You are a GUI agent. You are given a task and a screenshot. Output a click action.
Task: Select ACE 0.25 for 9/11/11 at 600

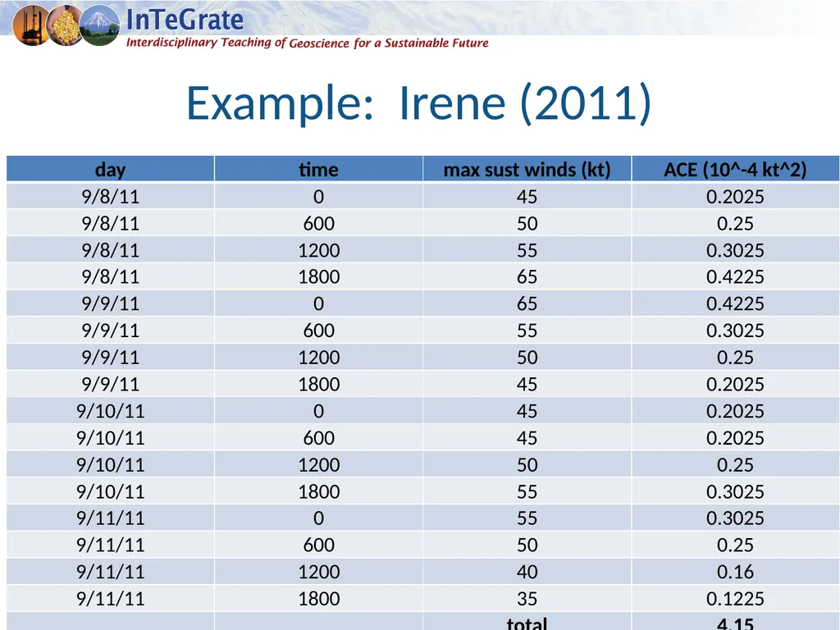coord(736,545)
